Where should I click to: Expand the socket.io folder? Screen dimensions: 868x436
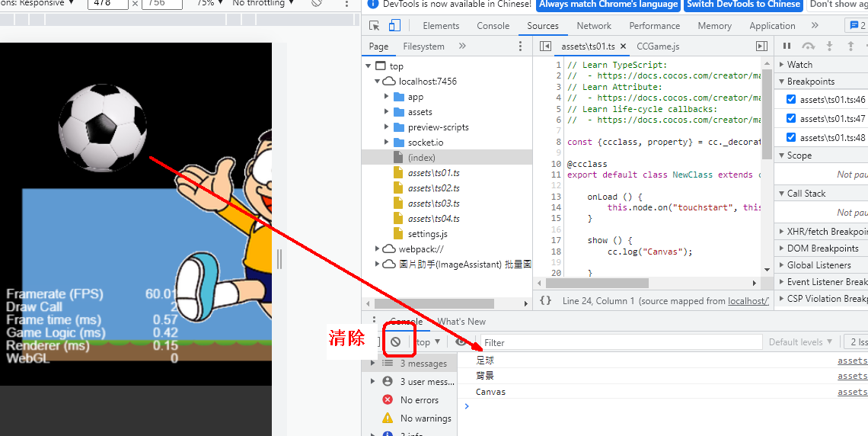386,143
